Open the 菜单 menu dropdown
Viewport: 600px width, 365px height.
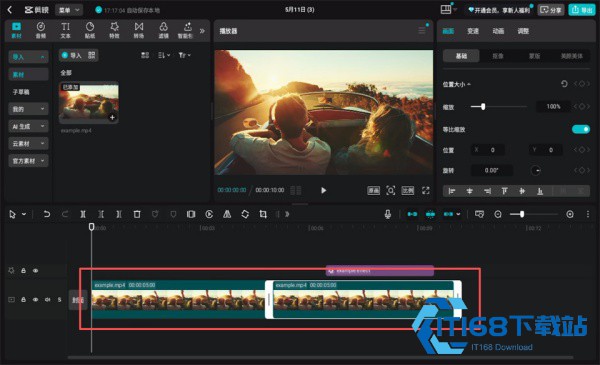(69, 10)
